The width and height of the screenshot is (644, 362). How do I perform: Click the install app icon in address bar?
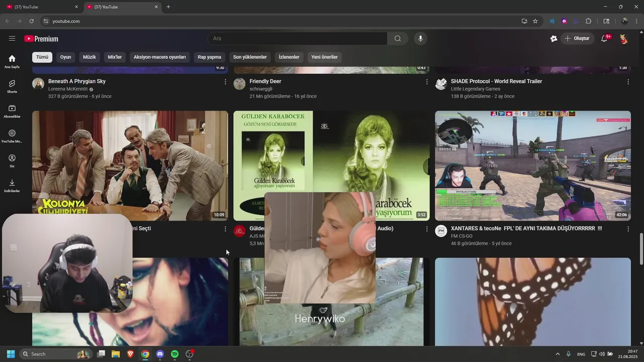coord(524,21)
